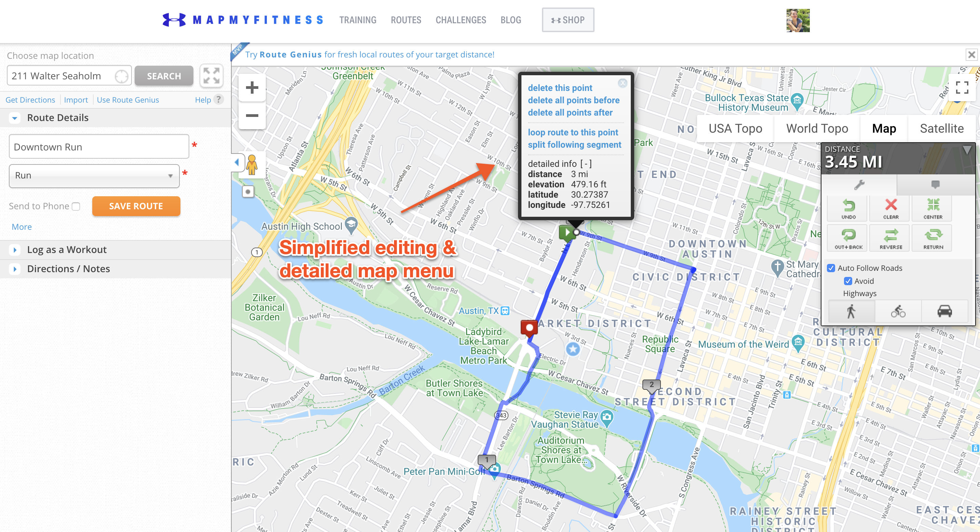Open the Run activity type dropdown
The width and height of the screenshot is (980, 532).
pyautogui.click(x=94, y=175)
